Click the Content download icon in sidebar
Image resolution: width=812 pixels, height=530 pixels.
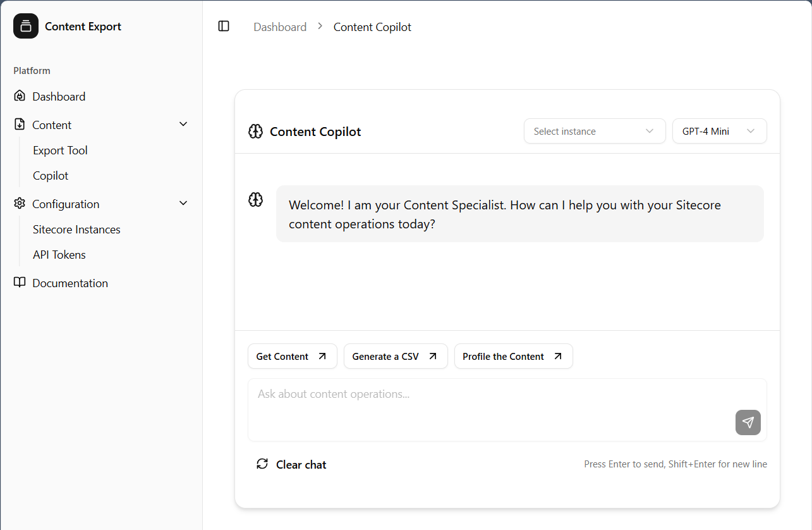[x=20, y=125]
